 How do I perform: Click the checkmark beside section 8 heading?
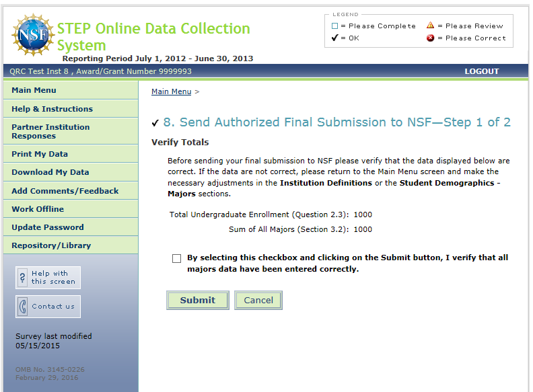pyautogui.click(x=155, y=122)
